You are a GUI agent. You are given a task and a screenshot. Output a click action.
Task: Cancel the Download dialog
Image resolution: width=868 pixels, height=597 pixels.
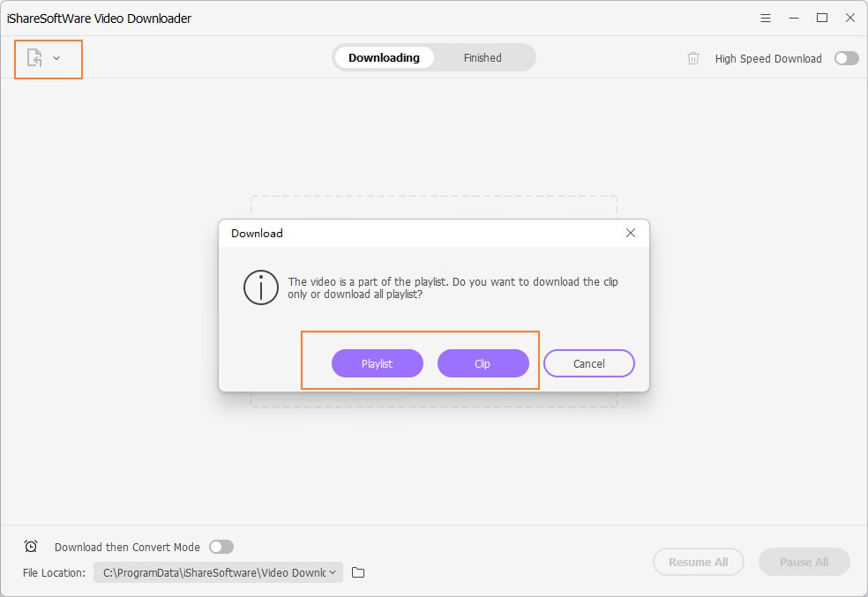588,363
